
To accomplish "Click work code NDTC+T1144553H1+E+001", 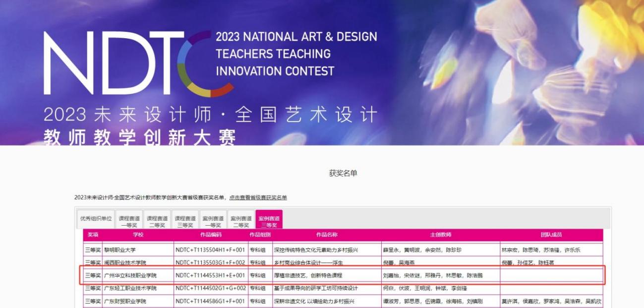I will [x=210, y=275].
